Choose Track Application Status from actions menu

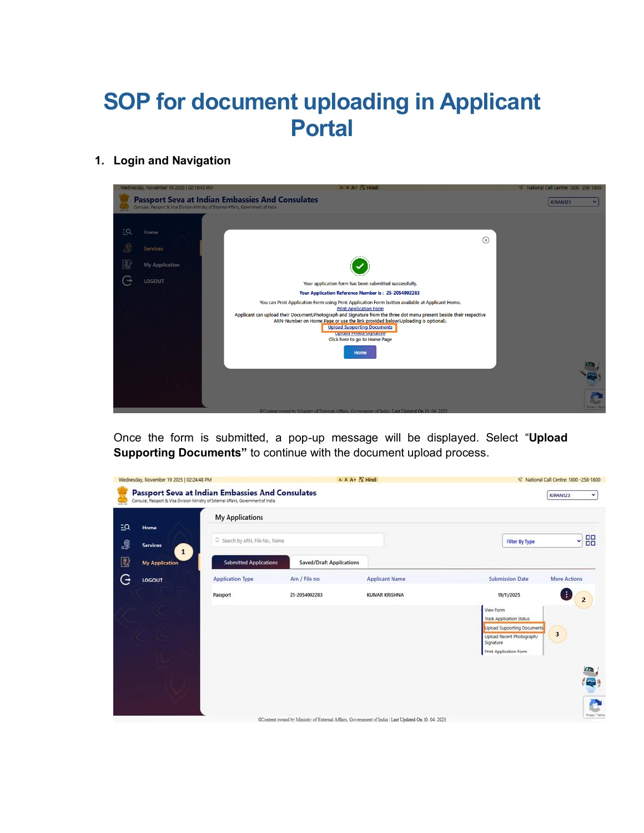(507, 619)
